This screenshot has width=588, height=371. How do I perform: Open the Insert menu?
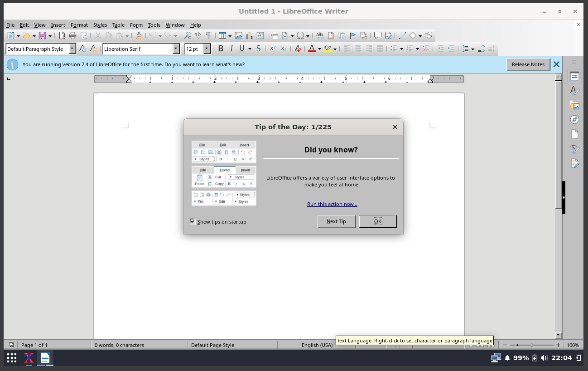click(x=58, y=25)
